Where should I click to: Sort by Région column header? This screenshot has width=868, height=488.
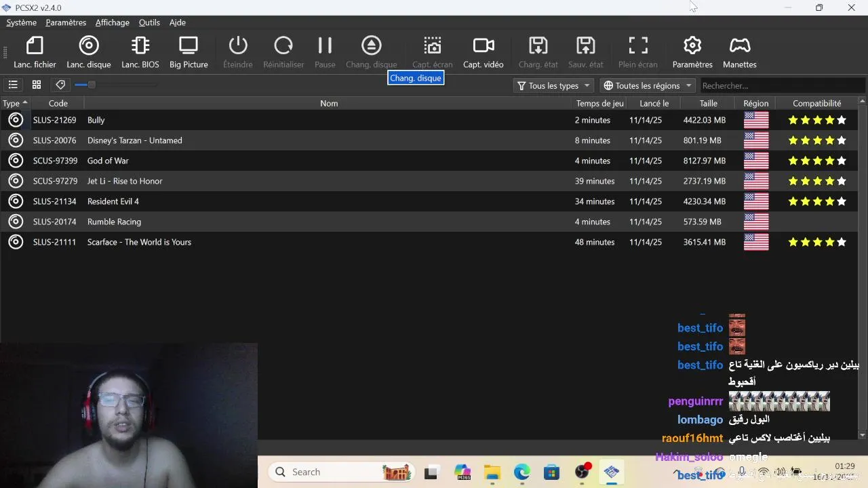pyautogui.click(x=756, y=103)
